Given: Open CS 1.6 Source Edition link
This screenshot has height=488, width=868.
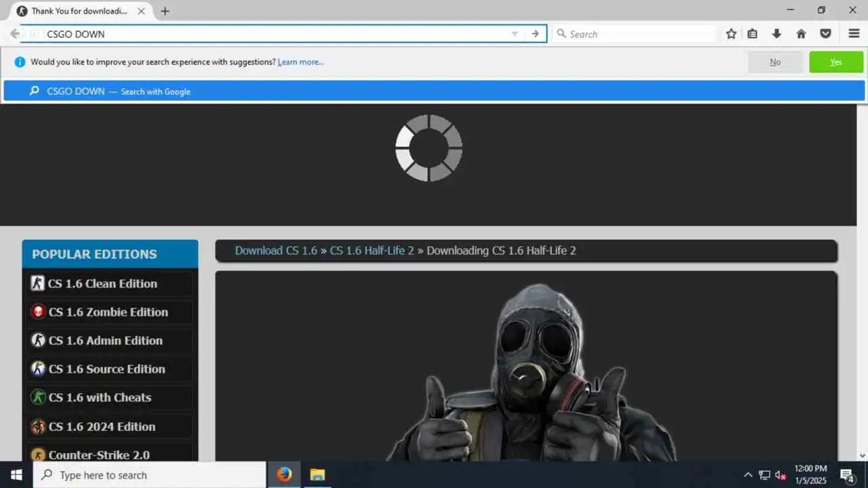Looking at the screenshot, I should (106, 369).
